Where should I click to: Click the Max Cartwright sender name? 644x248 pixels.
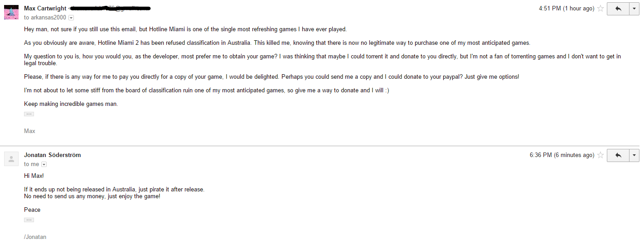pos(45,9)
